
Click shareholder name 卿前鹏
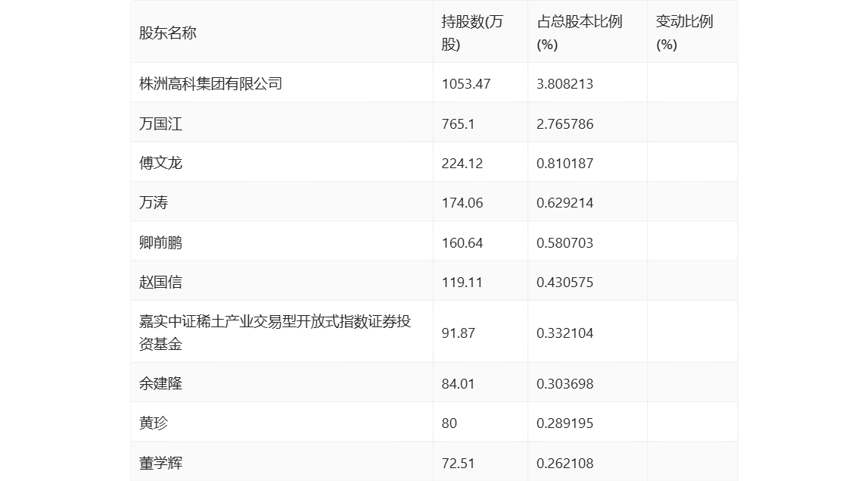[160, 242]
